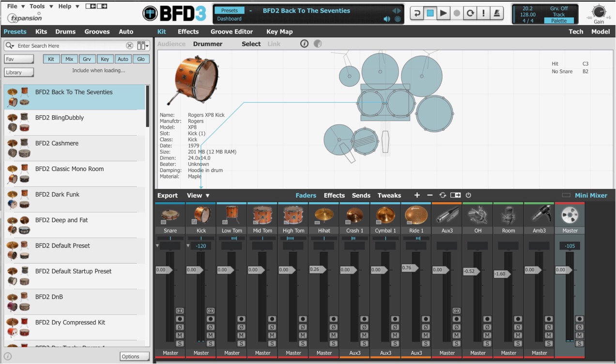Select the OH channel icon
The height and width of the screenshot is (364, 616).
click(478, 215)
